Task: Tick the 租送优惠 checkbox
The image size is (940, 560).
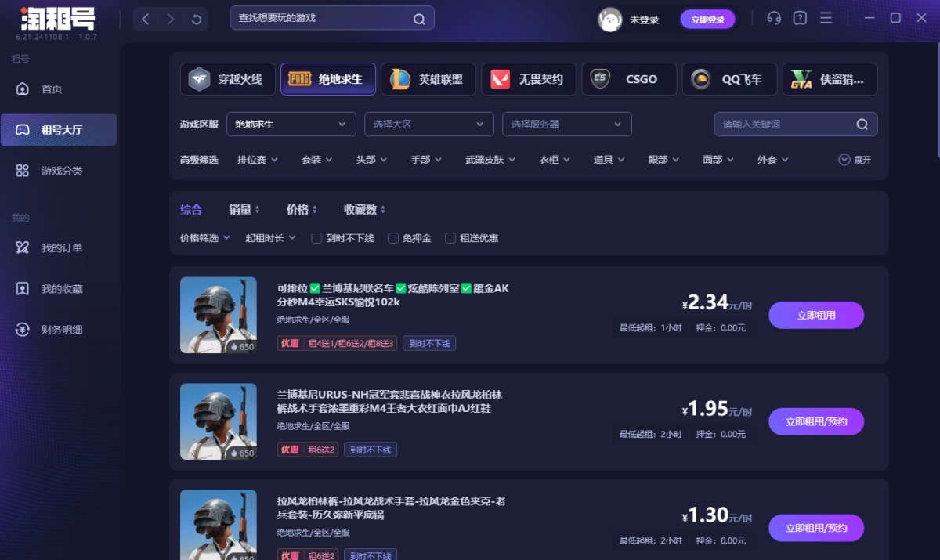Action: (450, 238)
